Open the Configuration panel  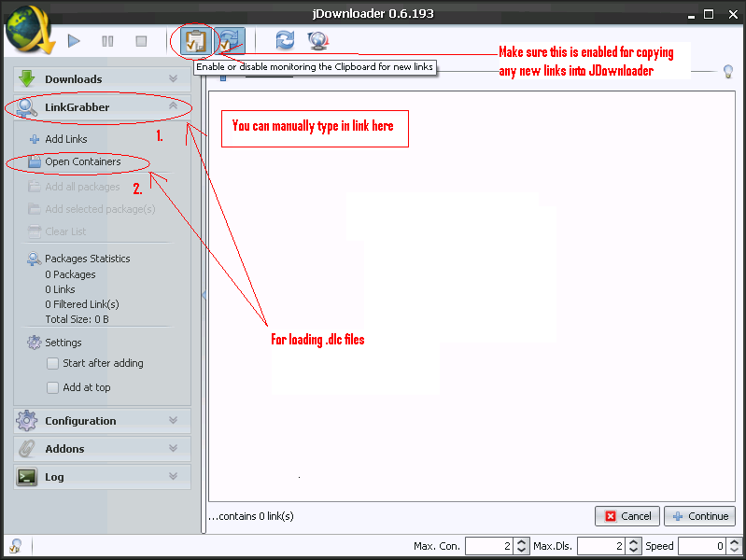[103, 421]
